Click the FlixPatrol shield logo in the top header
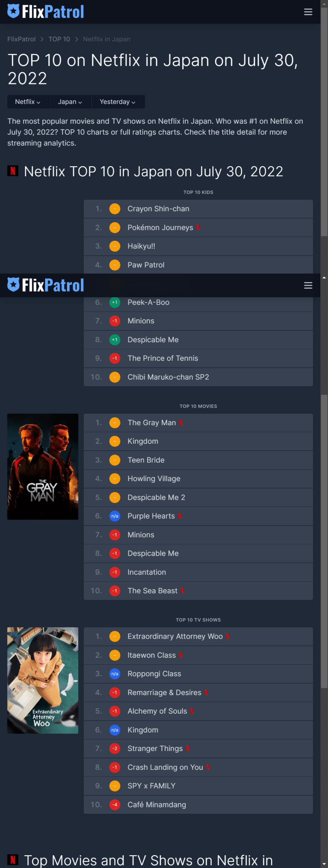This screenshot has height=868, width=328. tap(13, 11)
